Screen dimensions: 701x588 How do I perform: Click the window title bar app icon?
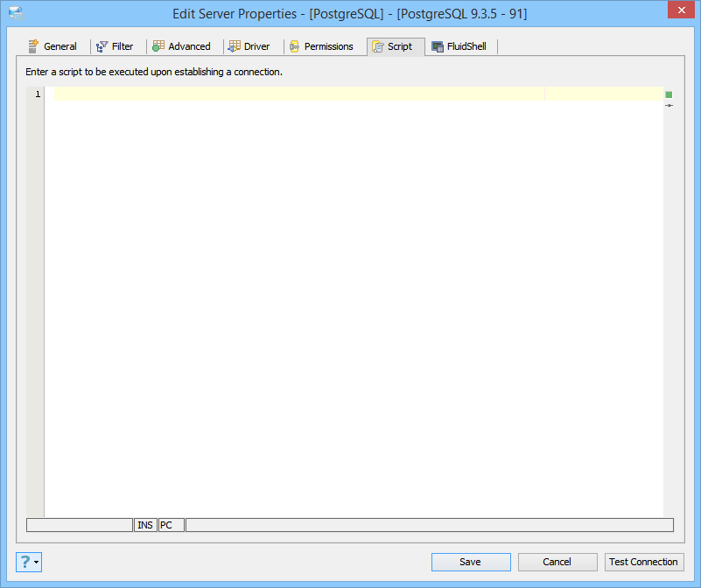[16, 13]
